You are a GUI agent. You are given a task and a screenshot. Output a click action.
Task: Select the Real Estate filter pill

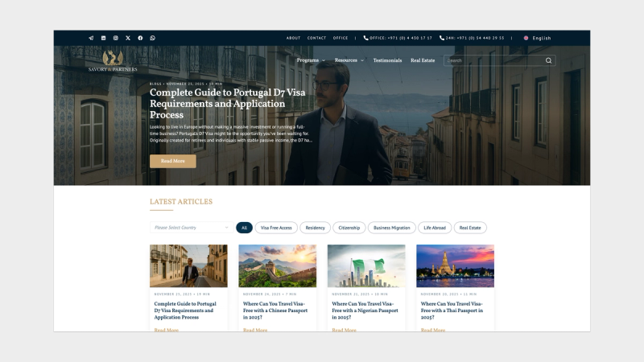[x=470, y=228]
